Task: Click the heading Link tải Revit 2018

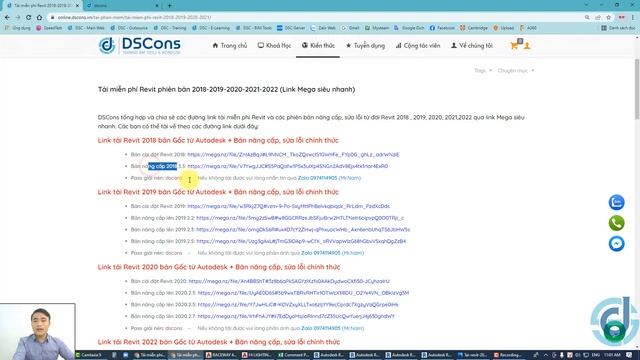Action: pos(218,140)
